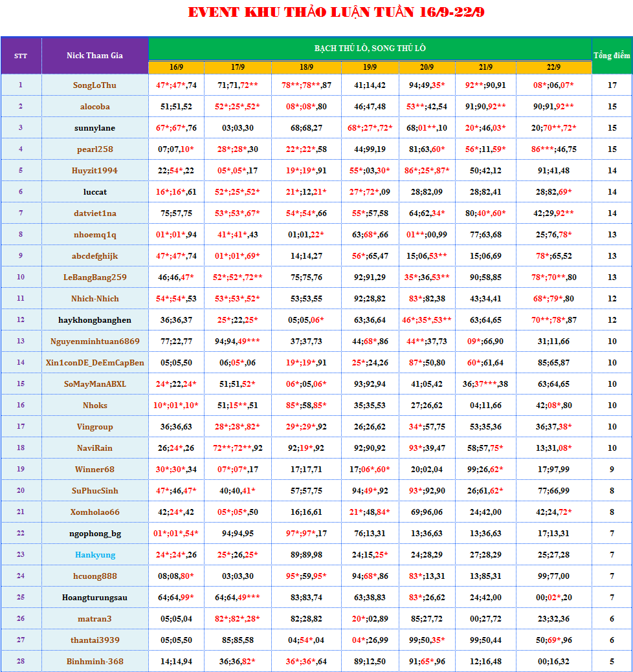Image resolution: width=633 pixels, height=672 pixels.
Task: Click nickname Xin1conDE_DeEmCapBen
Action: tap(94, 362)
